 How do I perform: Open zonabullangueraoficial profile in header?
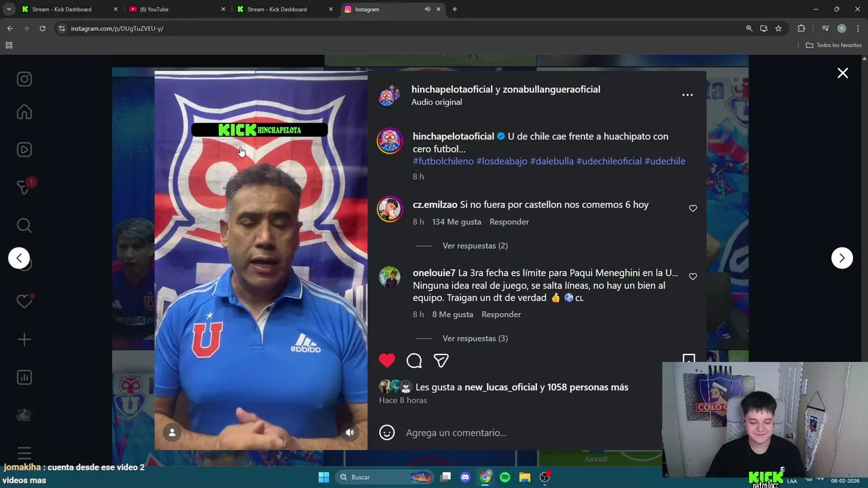pyautogui.click(x=551, y=89)
